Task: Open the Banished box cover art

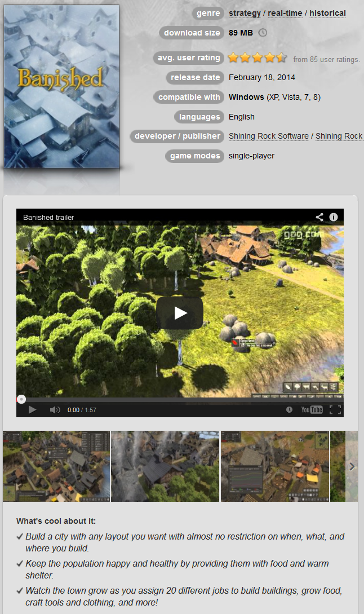Action: [x=61, y=86]
